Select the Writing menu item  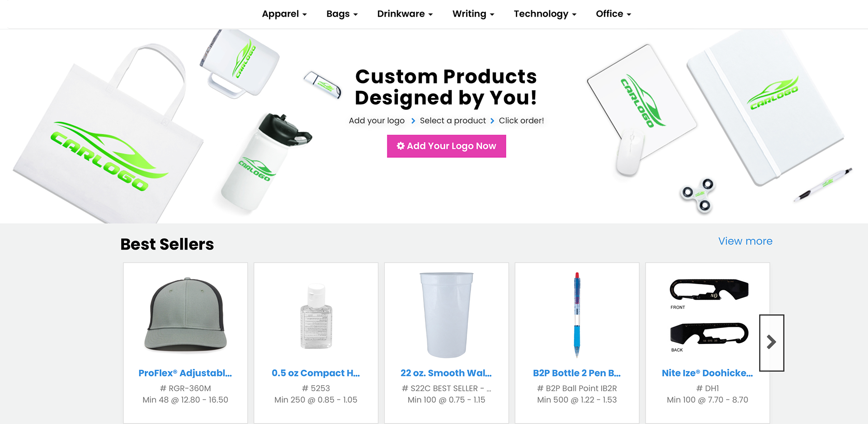click(473, 14)
